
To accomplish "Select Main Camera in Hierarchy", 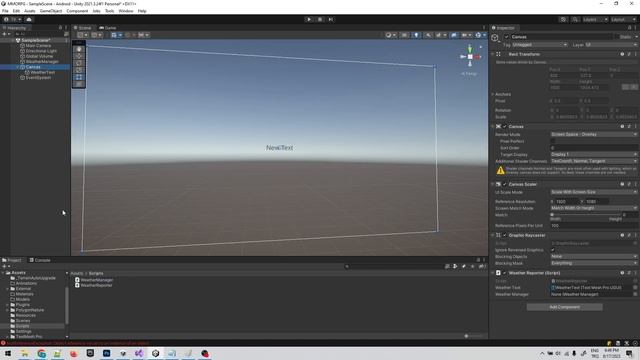I will tap(38, 46).
